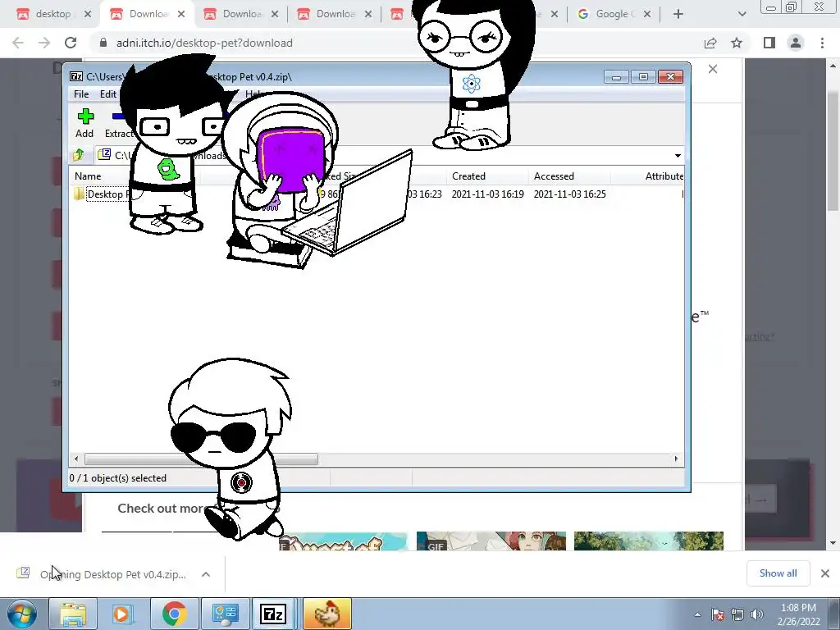The height and width of the screenshot is (630, 840).
Task: Switch to the 7-Zip taskbar button
Action: click(272, 614)
